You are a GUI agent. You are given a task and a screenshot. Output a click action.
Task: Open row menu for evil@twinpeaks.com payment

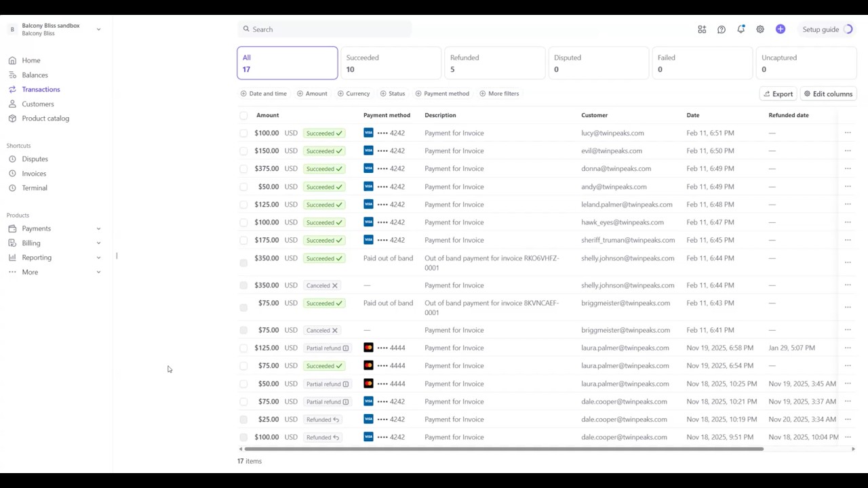(x=848, y=150)
